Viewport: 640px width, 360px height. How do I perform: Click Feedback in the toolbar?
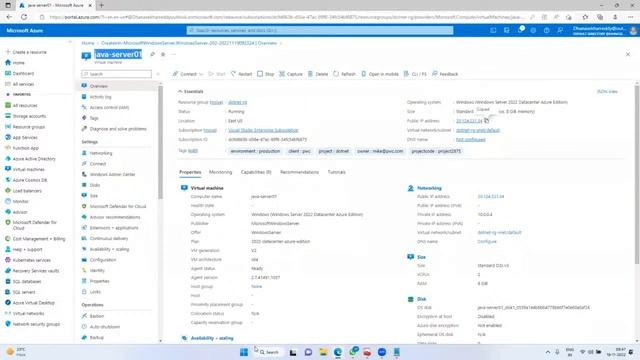point(445,74)
